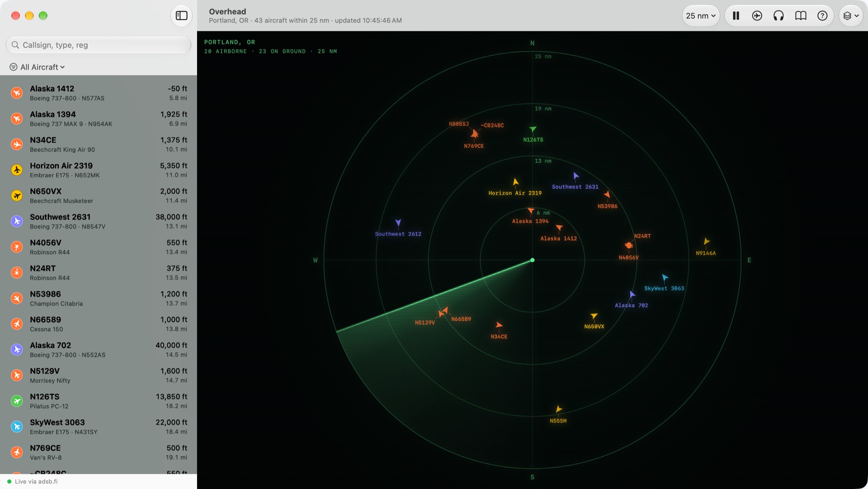Toggle the sidebar panel button
The image size is (868, 489).
(181, 16)
